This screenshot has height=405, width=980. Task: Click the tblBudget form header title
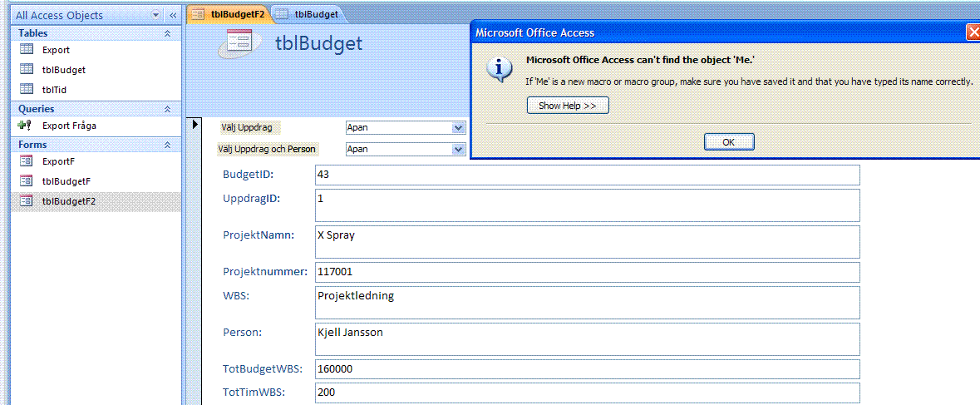pyautogui.click(x=318, y=42)
